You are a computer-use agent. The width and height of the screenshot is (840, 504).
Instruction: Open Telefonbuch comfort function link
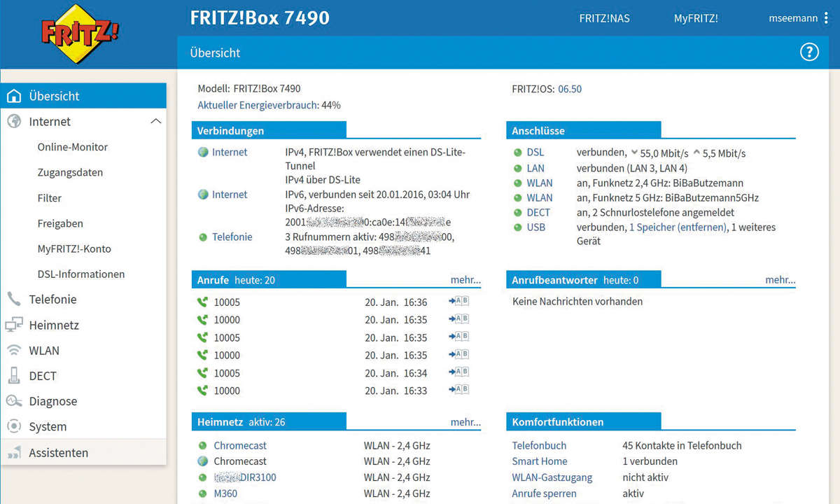(539, 445)
